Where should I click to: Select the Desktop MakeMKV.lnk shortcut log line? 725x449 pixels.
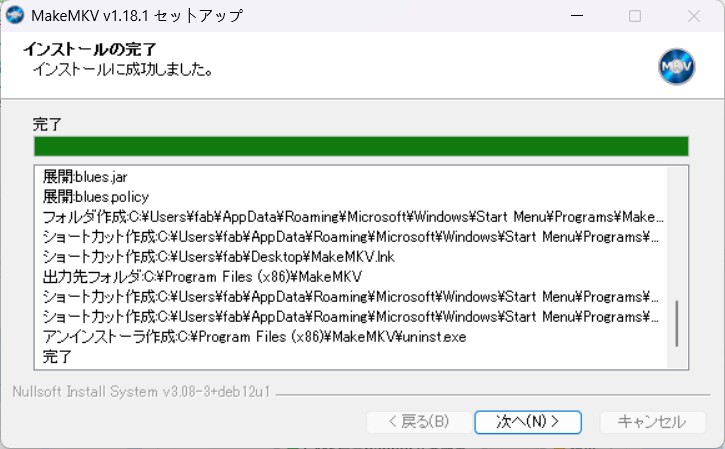219,257
